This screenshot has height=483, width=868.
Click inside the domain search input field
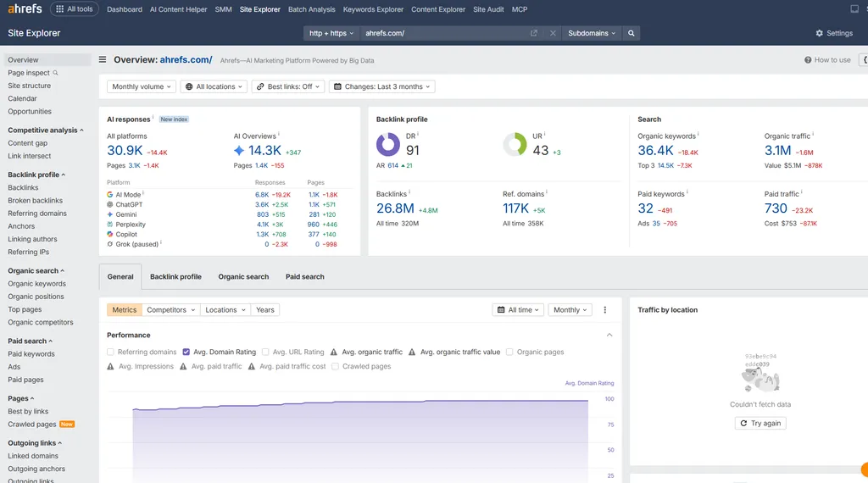442,33
